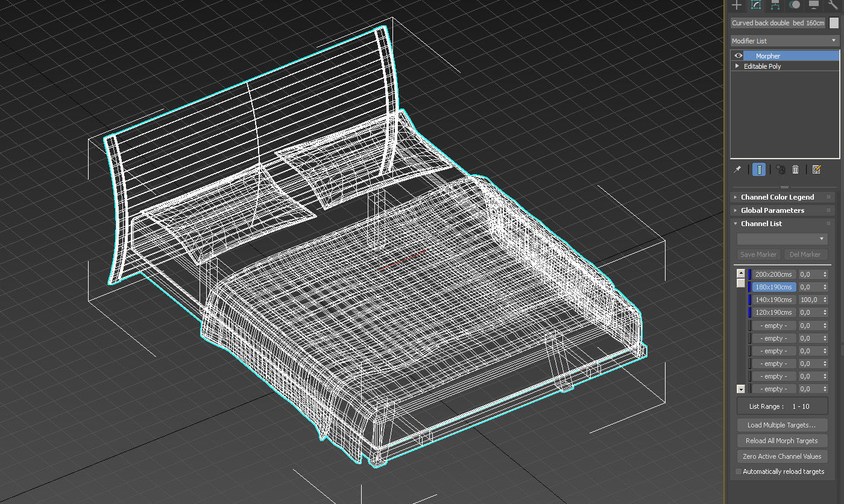Click the 200x200cms blue channel indicator
Image resolution: width=844 pixels, height=504 pixels.
tap(750, 274)
